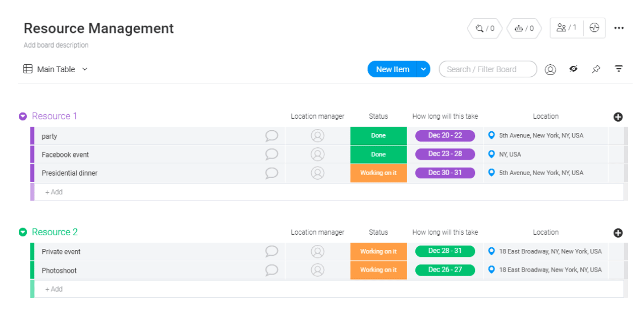Open the automations robot counter
644x316 pixels.
[524, 28]
